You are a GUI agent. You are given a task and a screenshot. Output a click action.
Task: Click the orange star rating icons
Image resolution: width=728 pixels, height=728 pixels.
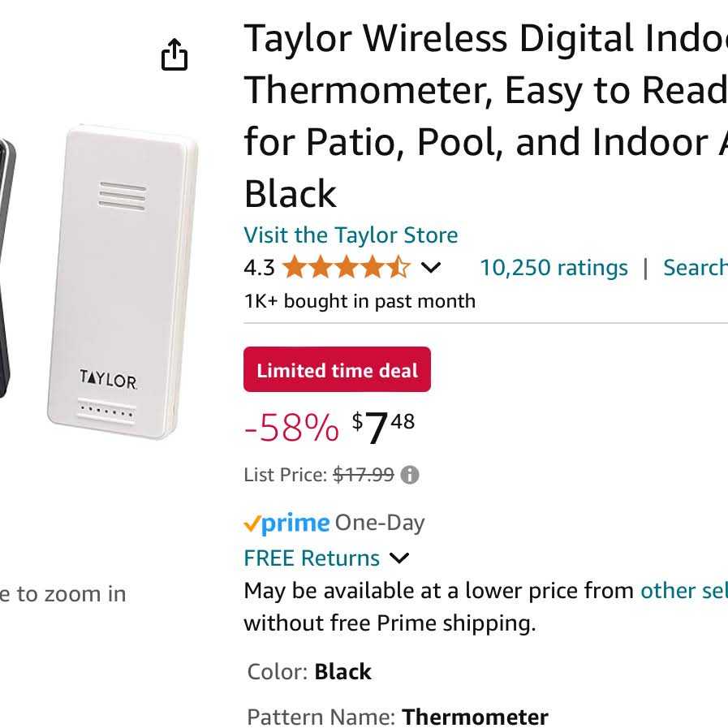347,268
